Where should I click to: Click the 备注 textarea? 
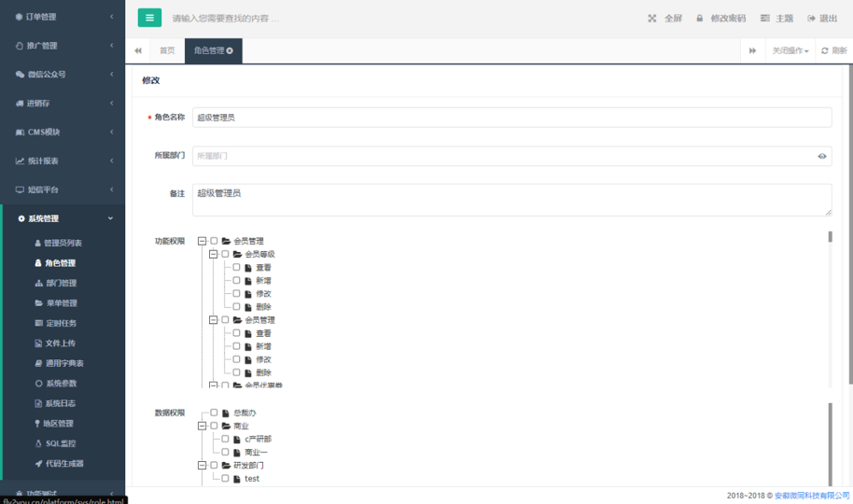tap(512, 200)
